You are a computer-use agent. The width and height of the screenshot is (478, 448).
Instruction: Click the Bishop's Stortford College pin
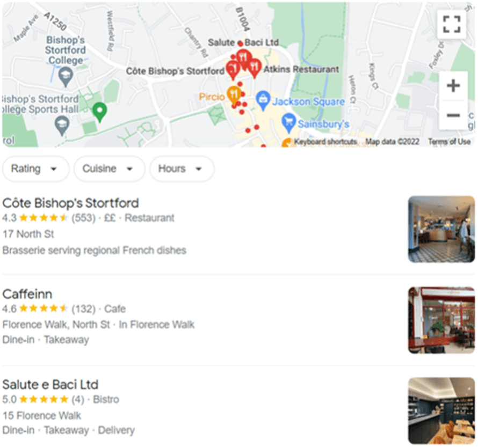tap(66, 77)
